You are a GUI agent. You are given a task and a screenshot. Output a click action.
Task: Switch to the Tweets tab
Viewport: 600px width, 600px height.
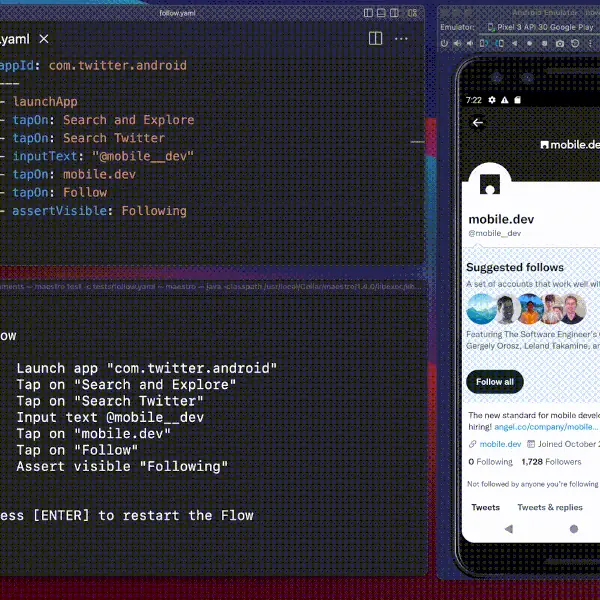486,507
